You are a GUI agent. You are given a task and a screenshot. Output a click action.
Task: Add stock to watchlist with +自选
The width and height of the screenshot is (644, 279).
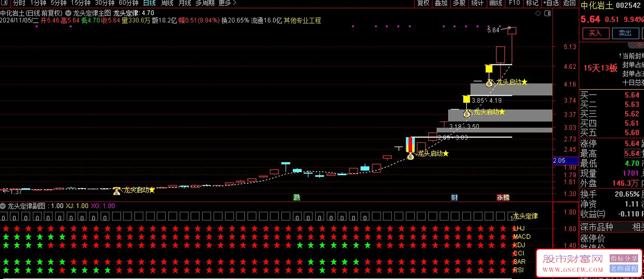551,3
